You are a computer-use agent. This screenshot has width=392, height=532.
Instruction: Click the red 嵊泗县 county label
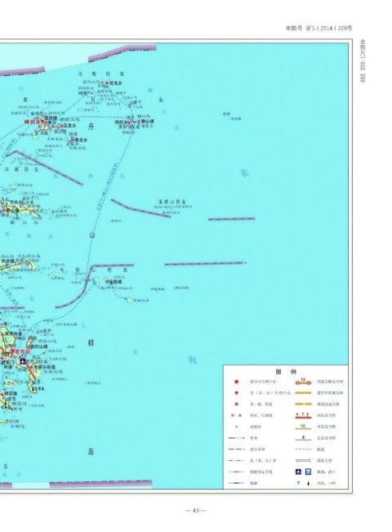coord(32,122)
